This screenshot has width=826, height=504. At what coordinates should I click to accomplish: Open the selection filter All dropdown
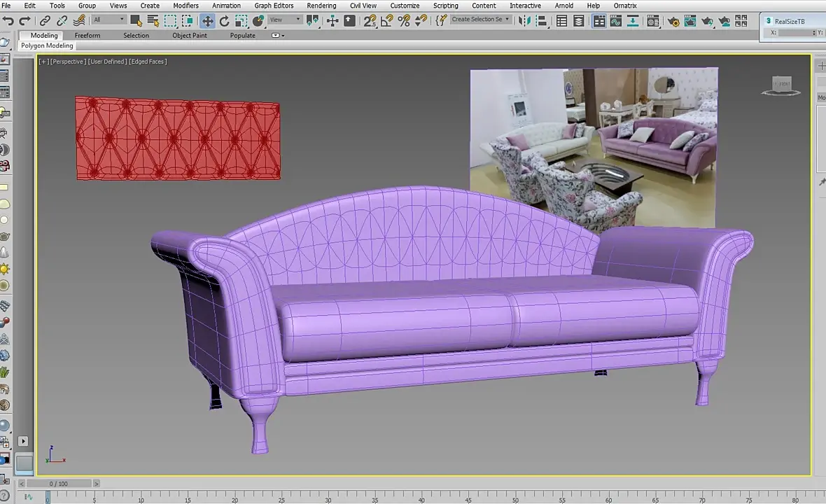point(109,20)
